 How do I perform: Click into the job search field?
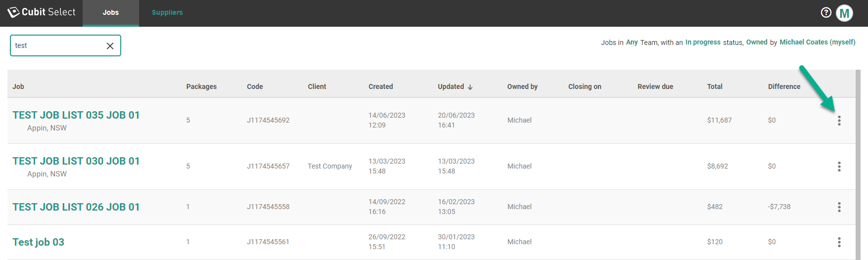click(57, 45)
